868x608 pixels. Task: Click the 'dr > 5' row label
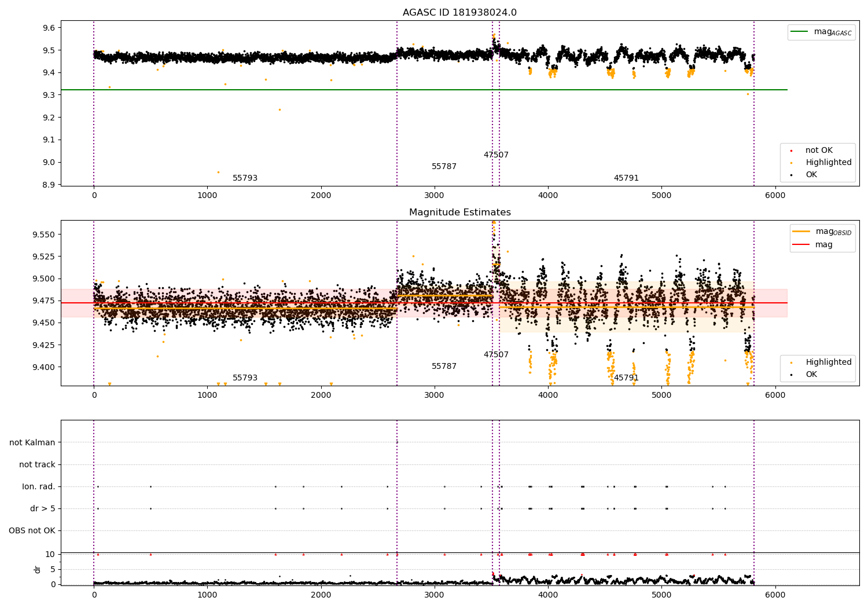(43, 509)
